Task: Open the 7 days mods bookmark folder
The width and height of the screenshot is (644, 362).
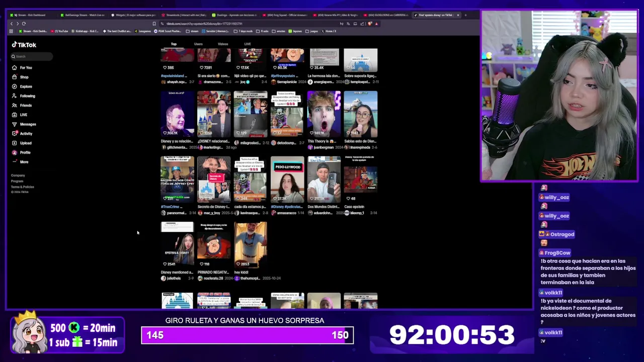Action: click(243, 31)
